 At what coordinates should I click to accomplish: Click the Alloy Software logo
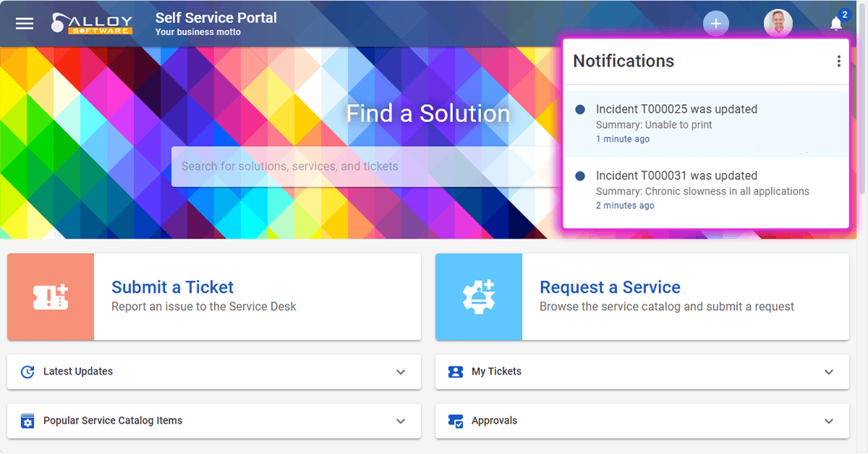click(x=92, y=23)
